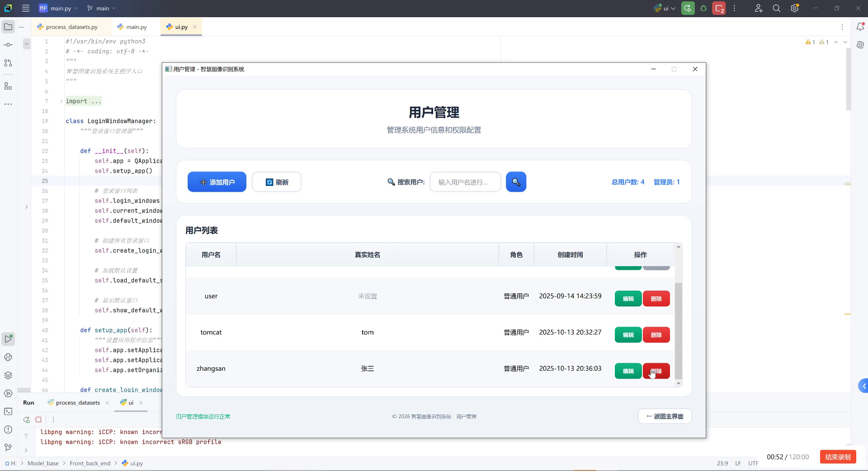Click 编辑 for the row named user

(628, 299)
